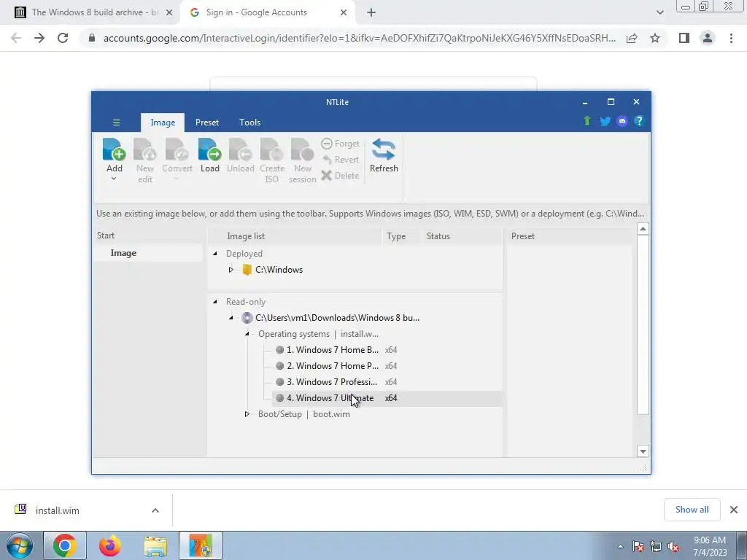Collapse the Read-only group
Image resolution: width=747 pixels, height=560 pixels.
click(215, 301)
